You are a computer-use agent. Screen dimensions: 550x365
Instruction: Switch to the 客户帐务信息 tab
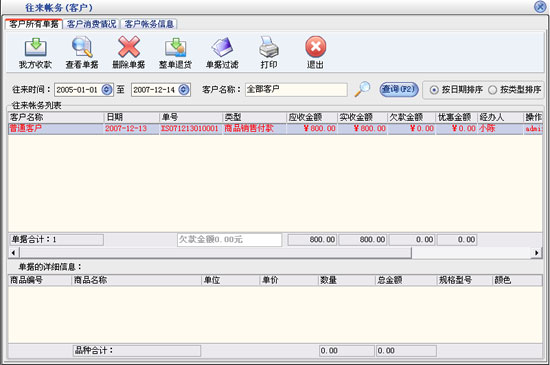click(149, 24)
